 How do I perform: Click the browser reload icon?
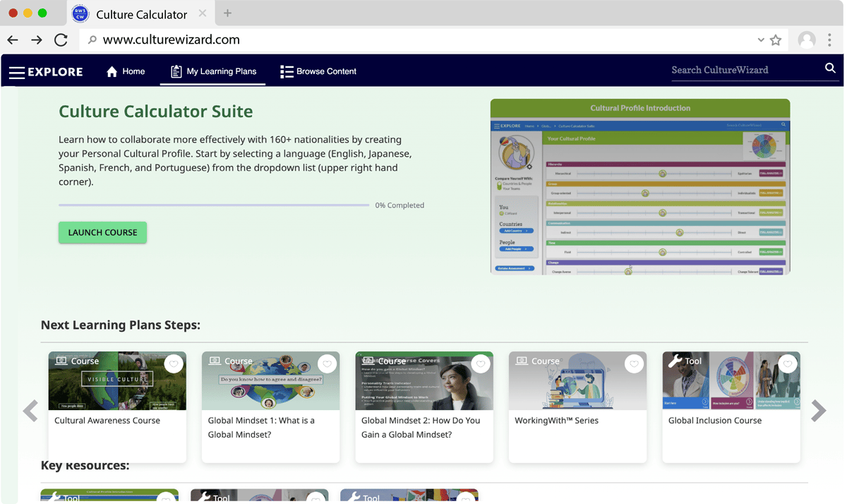pos(61,40)
